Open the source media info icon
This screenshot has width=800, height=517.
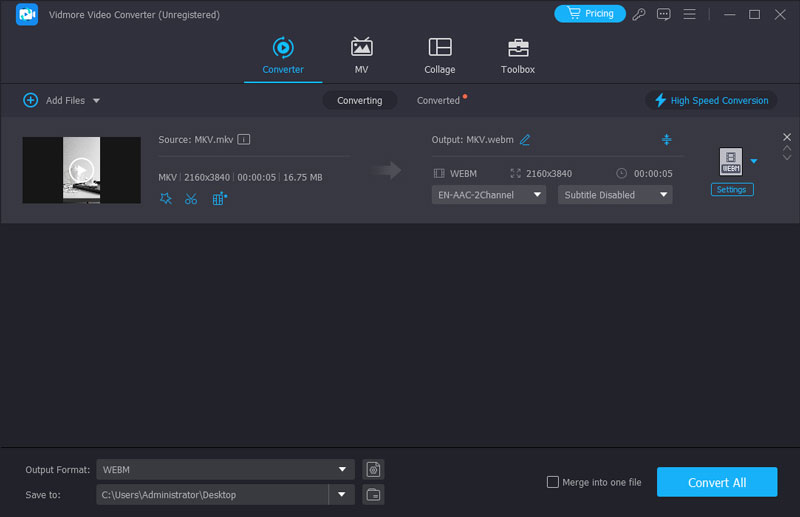point(243,140)
